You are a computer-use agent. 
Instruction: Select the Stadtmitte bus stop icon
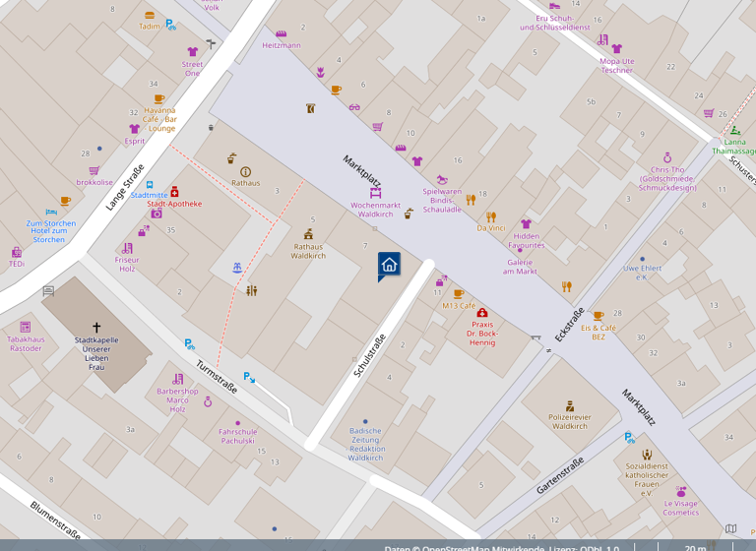pyautogui.click(x=149, y=183)
